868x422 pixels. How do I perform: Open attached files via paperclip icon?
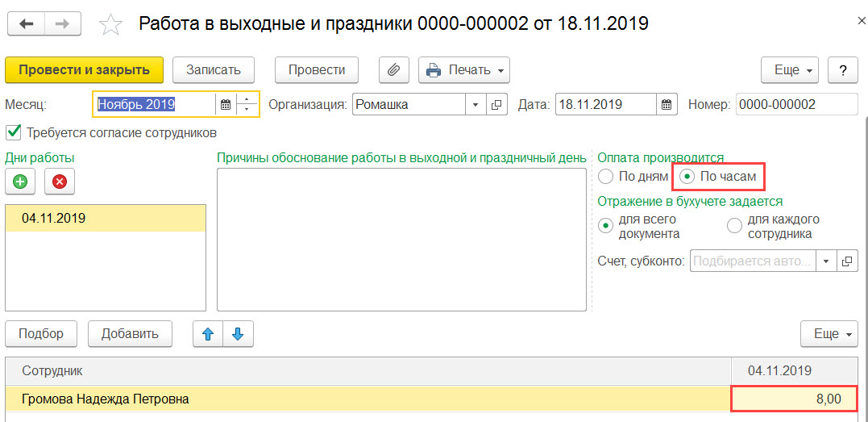(393, 70)
